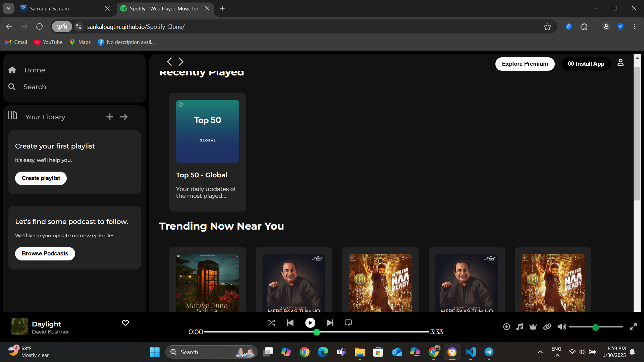Adjust the volume slider knob
Viewport: 644px width, 362px height.
click(595, 327)
